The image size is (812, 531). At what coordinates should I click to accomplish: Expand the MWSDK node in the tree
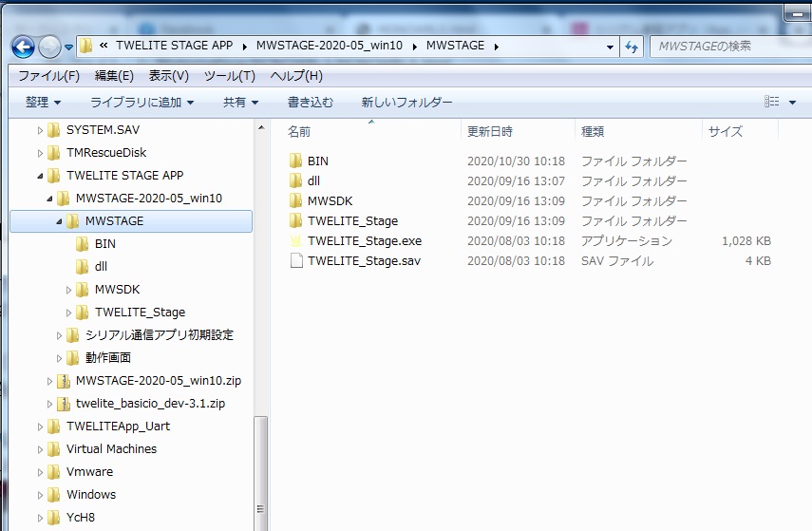pyautogui.click(x=68, y=290)
